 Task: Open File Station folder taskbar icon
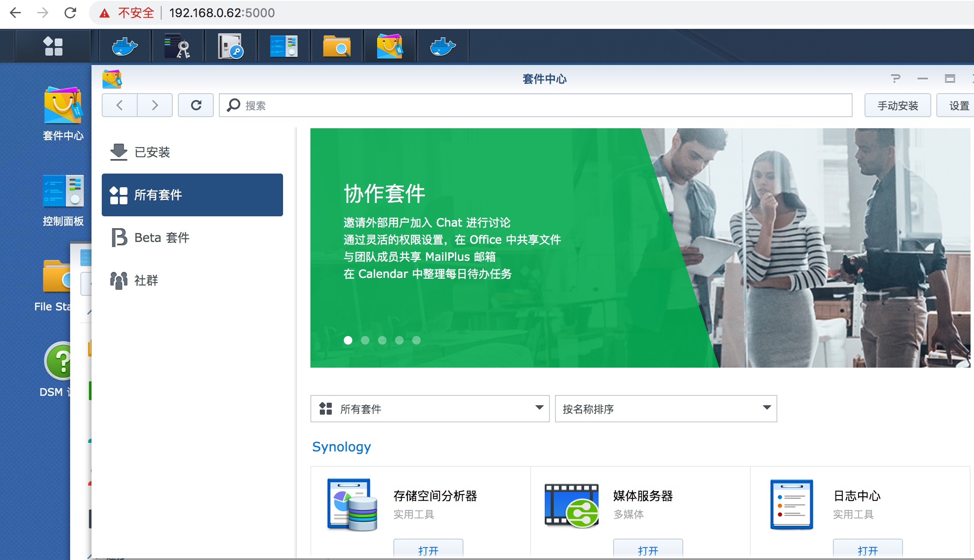click(x=336, y=46)
